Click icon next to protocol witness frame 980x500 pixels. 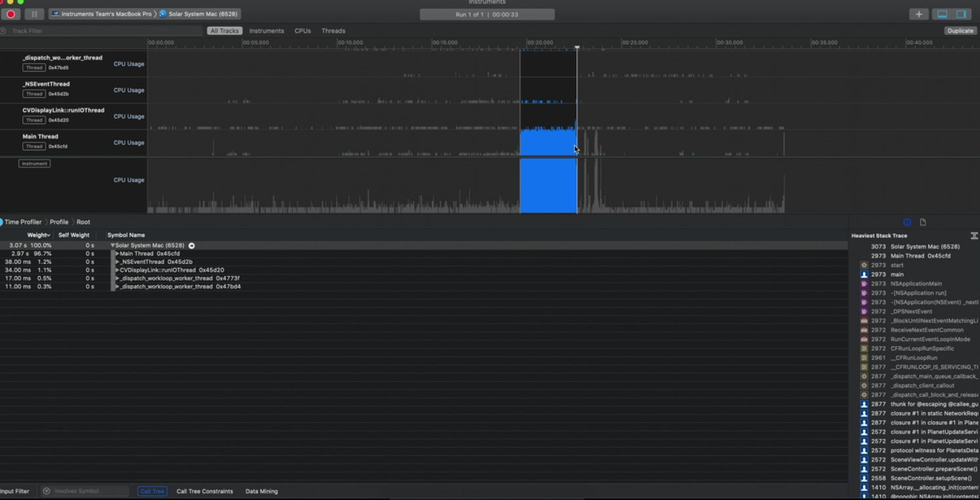(x=864, y=451)
